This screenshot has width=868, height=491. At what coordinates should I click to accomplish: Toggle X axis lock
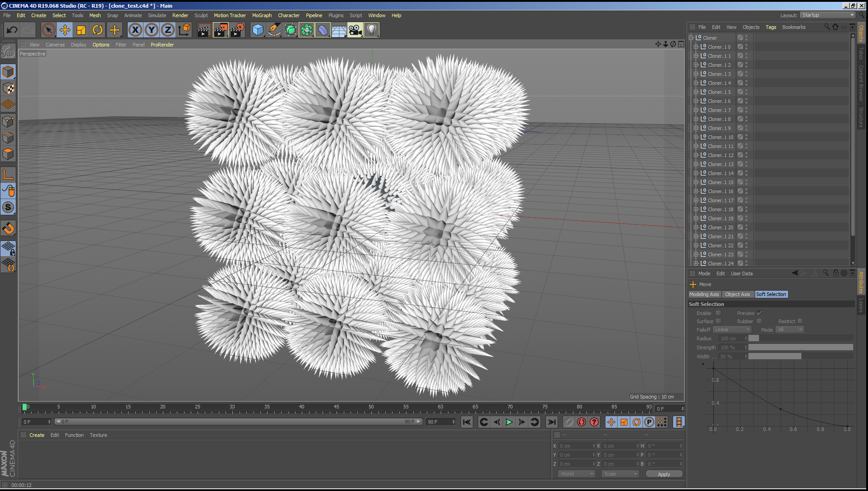(x=135, y=30)
